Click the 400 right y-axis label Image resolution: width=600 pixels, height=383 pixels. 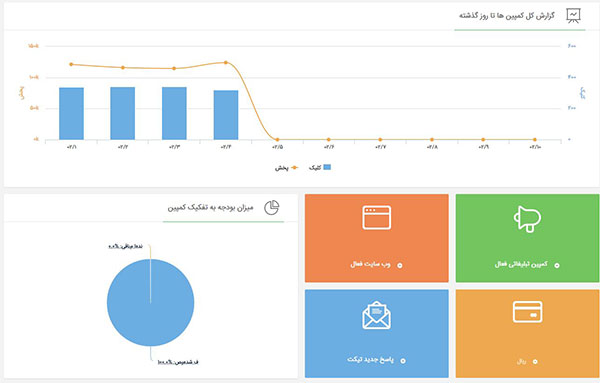(x=572, y=77)
